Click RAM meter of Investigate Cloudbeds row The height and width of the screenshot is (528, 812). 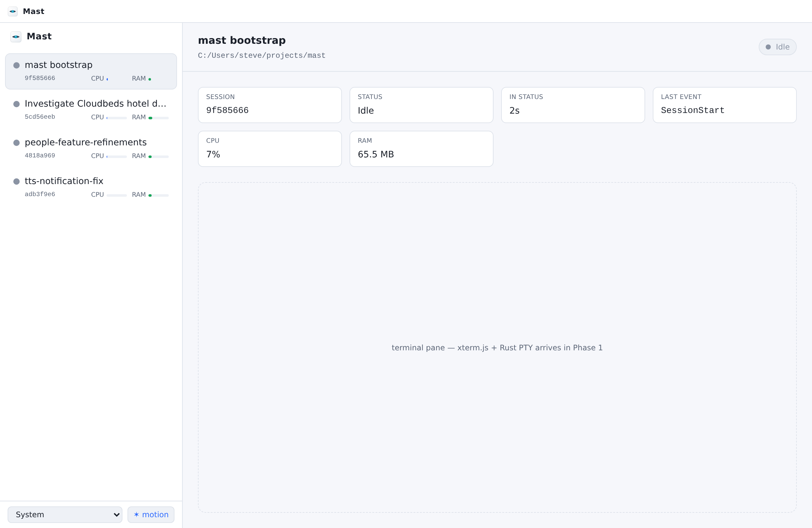point(159,118)
